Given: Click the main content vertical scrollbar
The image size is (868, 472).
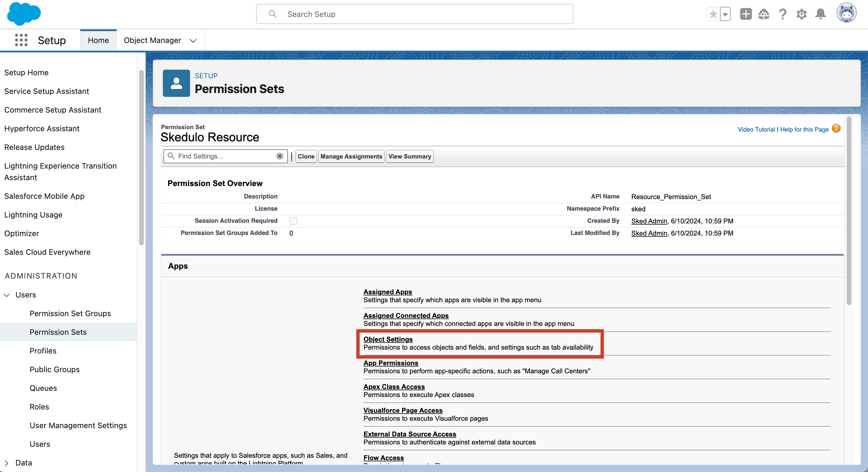Looking at the screenshot, I should (849, 211).
